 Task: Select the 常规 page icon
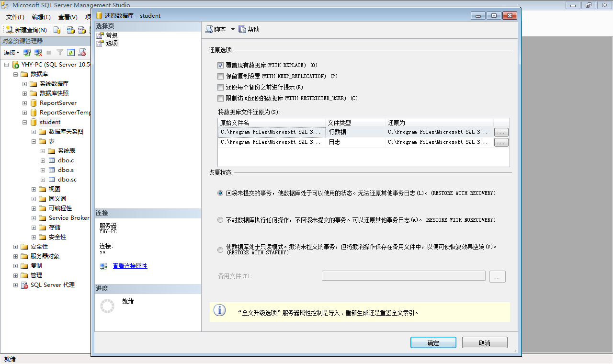click(100, 35)
